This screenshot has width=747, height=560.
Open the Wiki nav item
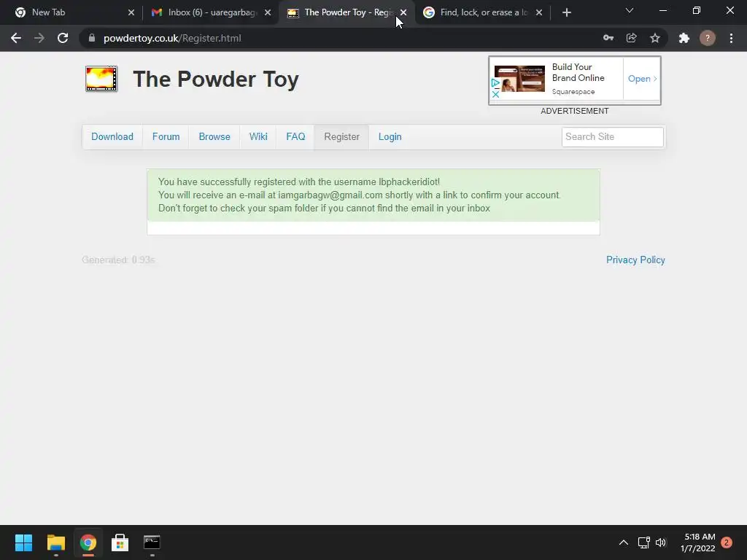tap(258, 136)
